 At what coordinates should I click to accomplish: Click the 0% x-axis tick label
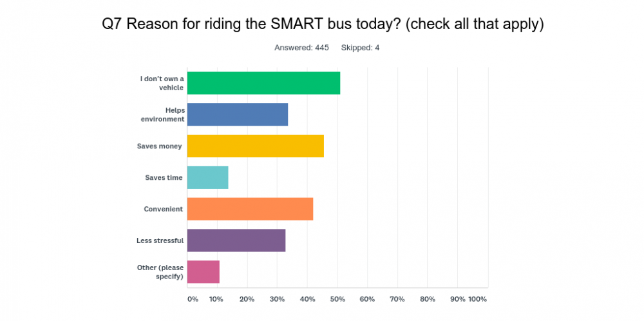(193, 299)
